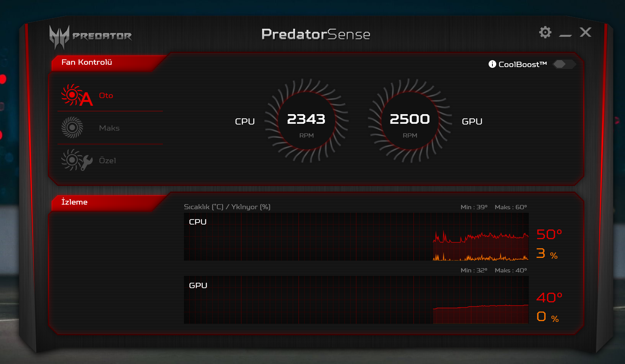Click the CPU 3 % load value
The image size is (625, 364).
click(547, 253)
